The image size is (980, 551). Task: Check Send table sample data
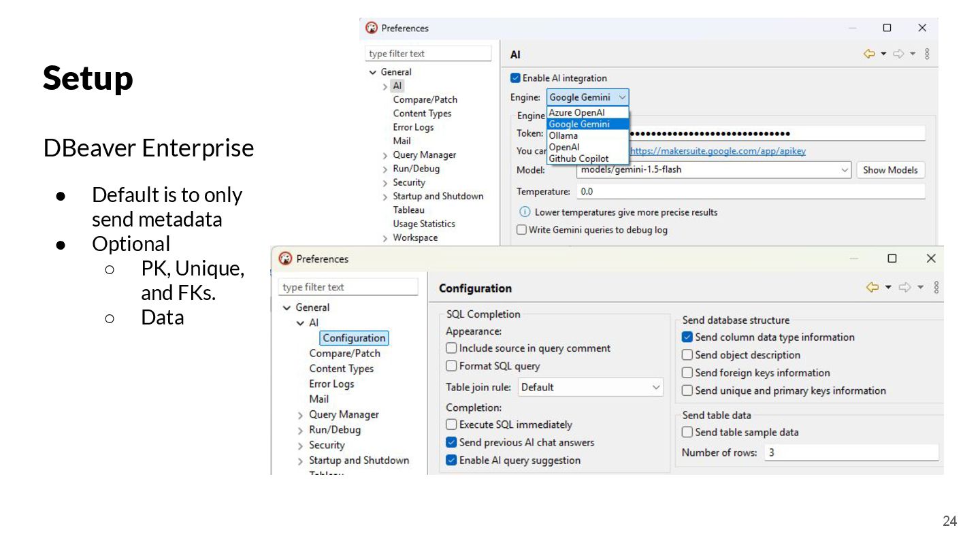click(687, 432)
